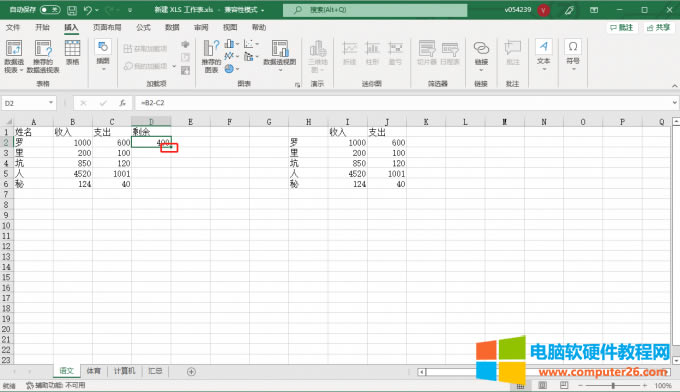Viewport: 680px width, 392px height.
Task: Open the Symbol (Ω) menu
Action: click(x=573, y=55)
